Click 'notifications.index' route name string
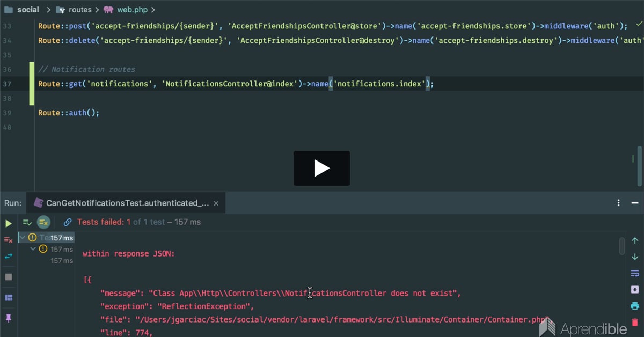644x337 pixels. pos(379,84)
